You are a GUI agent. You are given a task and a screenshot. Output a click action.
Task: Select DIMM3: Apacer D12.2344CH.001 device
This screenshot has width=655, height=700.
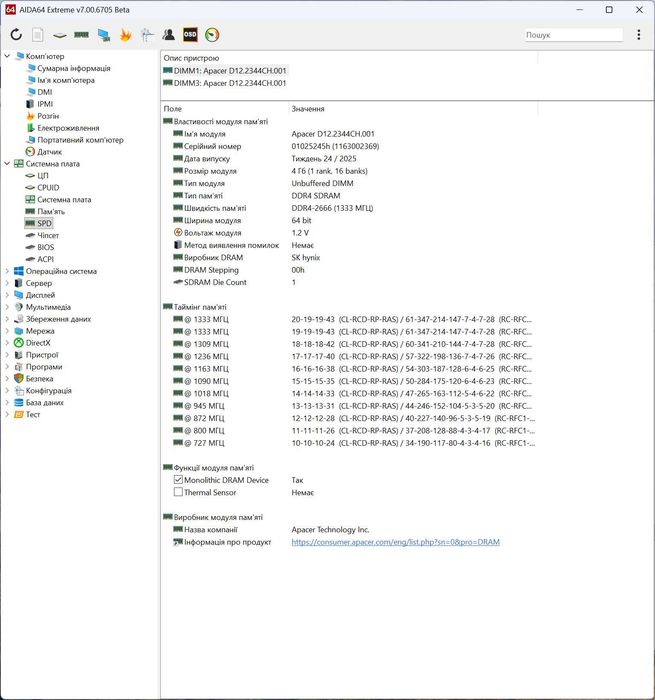click(x=225, y=83)
